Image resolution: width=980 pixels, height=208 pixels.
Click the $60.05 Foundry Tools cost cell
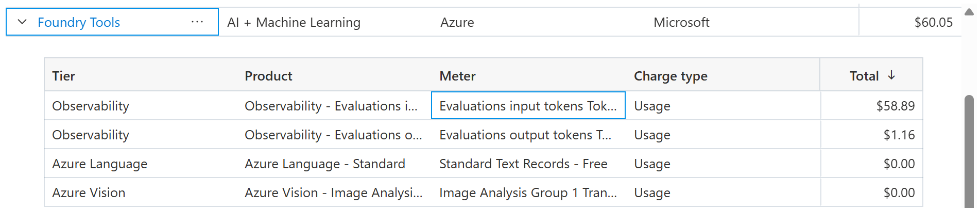pos(933,22)
